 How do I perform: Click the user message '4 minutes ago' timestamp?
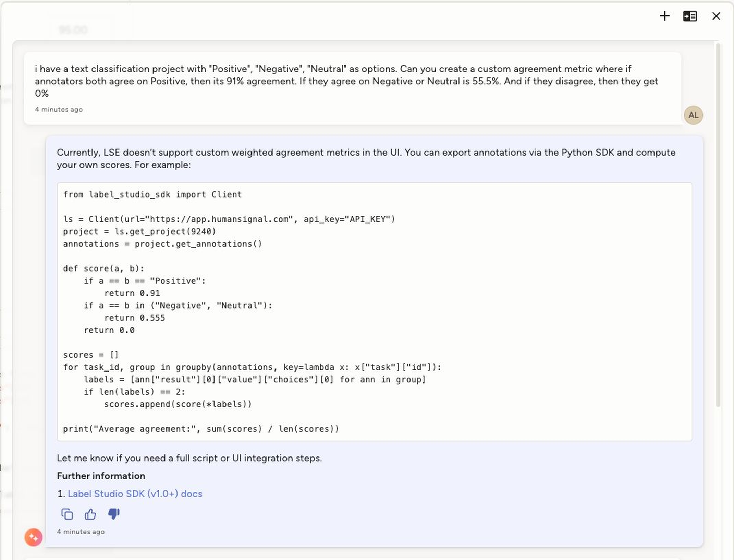tap(59, 109)
